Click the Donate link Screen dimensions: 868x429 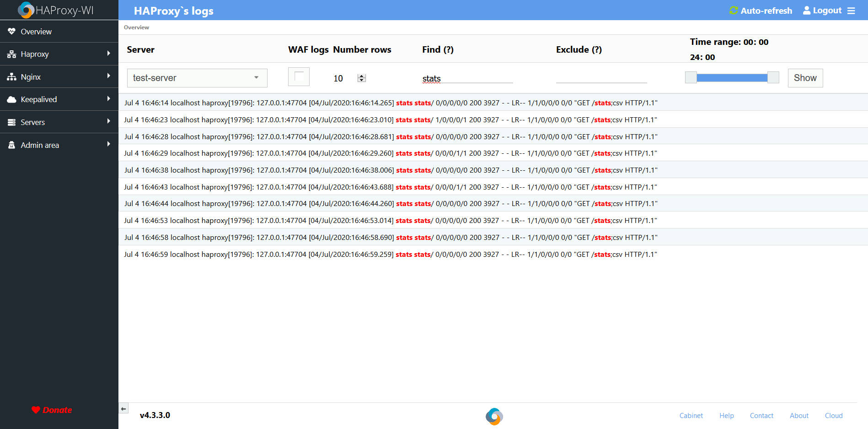tap(52, 410)
